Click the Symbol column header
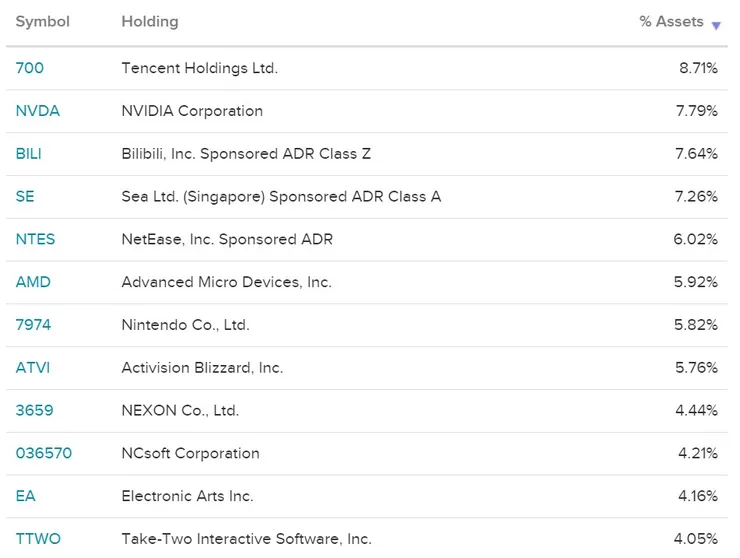The width and height of the screenshot is (740, 558). [x=42, y=22]
